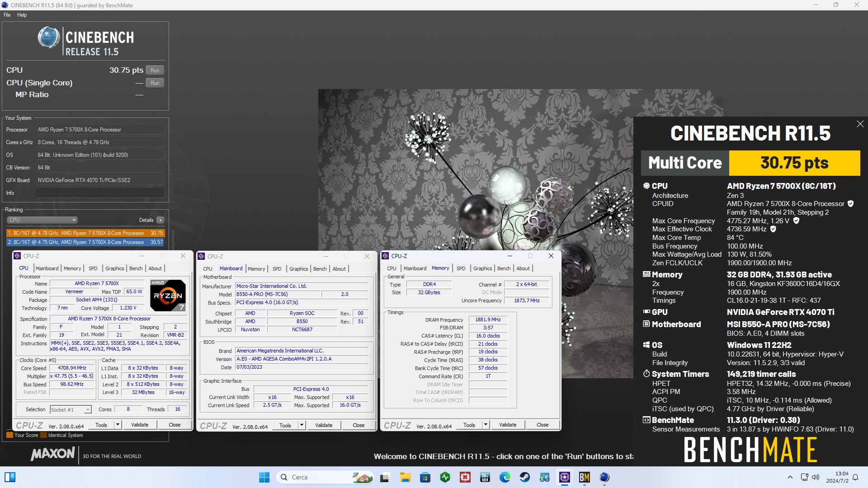Image resolution: width=868 pixels, height=488 pixels.
Task: Run the CPU (Single Core) benchmark
Action: click(x=155, y=83)
